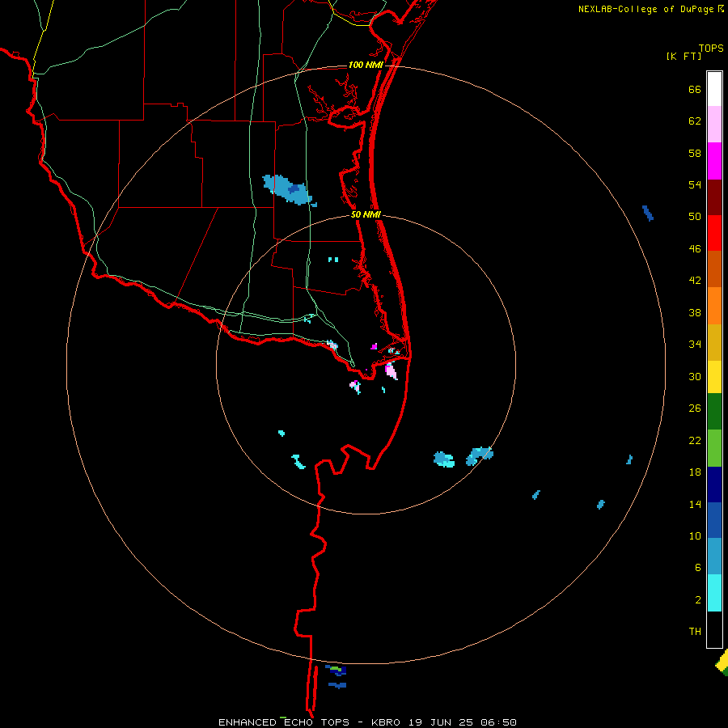Viewport: 728px width, 728px height.
Task: Click the "22" legend value
Action: (x=695, y=440)
